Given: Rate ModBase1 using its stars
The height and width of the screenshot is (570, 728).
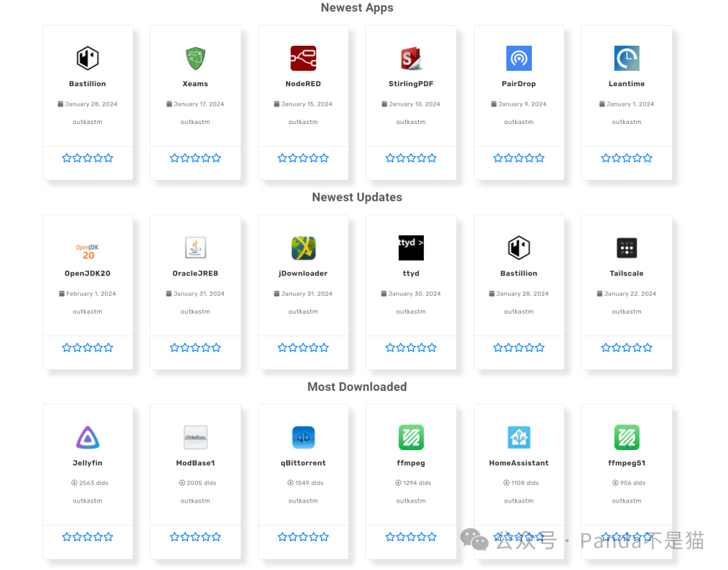Looking at the screenshot, I should 195,536.
